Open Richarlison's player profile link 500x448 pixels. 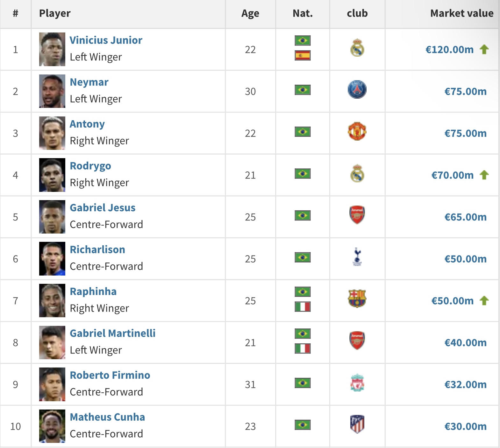pos(97,249)
